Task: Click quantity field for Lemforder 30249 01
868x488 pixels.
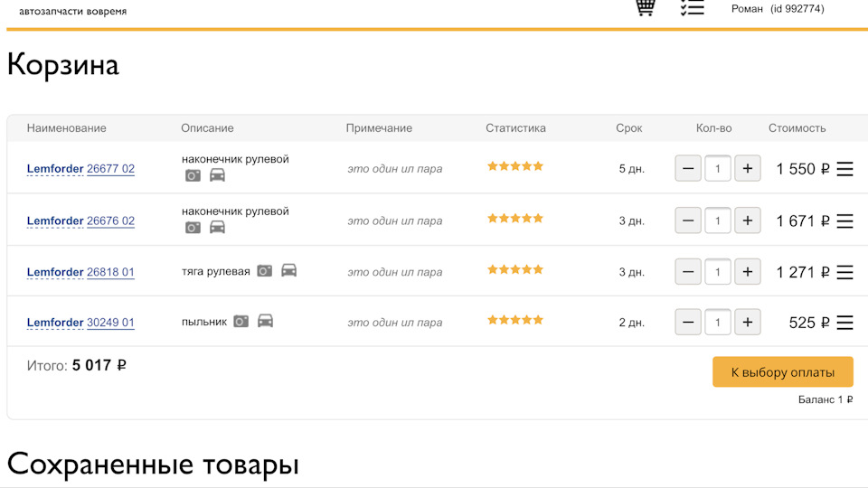Action: [717, 322]
